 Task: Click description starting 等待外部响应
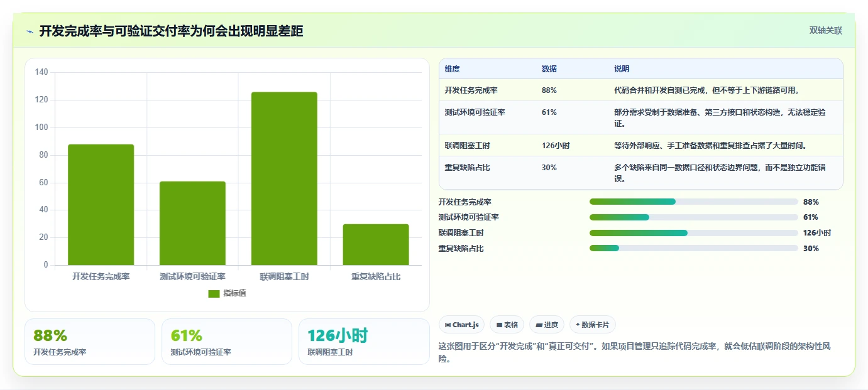pos(710,146)
